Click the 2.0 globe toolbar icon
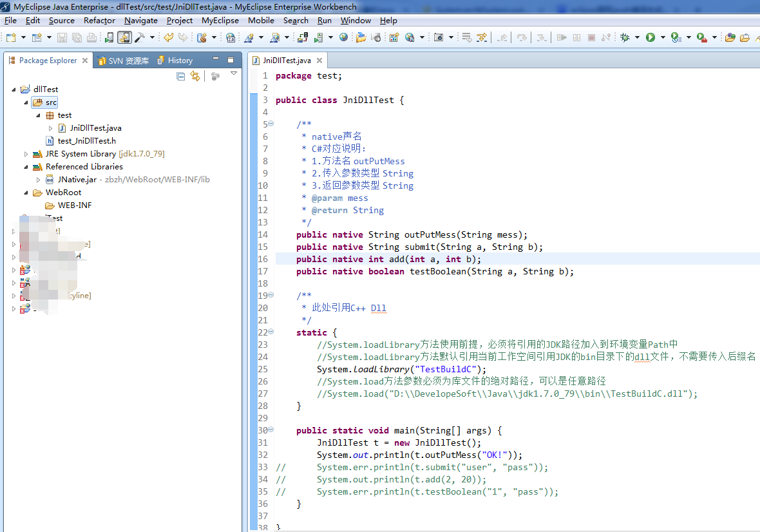760x532 pixels. 231,37
